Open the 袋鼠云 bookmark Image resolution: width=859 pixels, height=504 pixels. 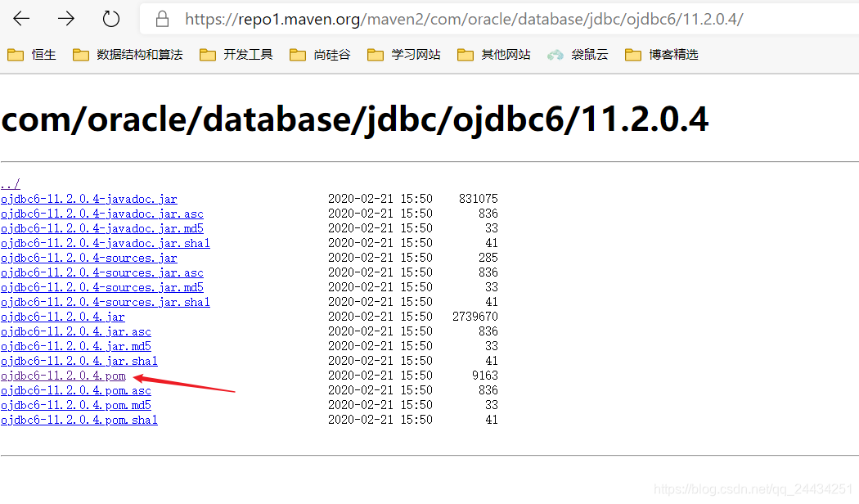click(x=578, y=55)
